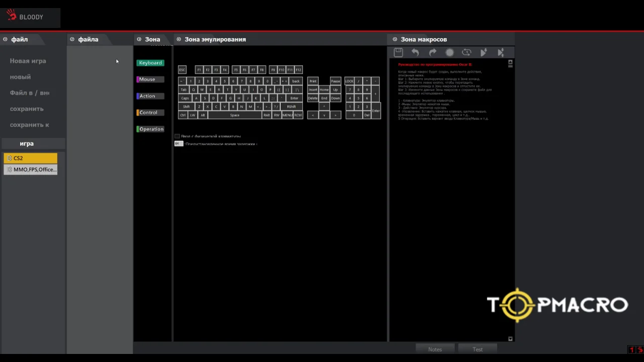Start recording with the round record icon
Image resolution: width=644 pixels, height=362 pixels.
point(449,52)
